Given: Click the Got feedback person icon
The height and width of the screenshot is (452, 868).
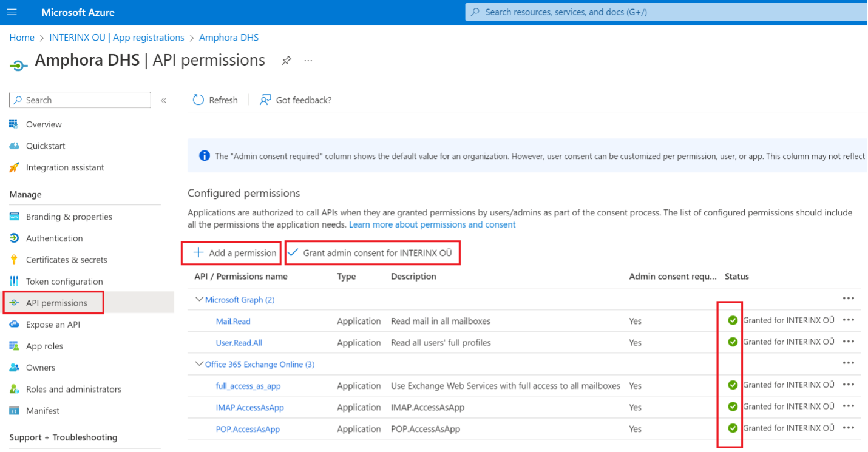Looking at the screenshot, I should coord(265,100).
